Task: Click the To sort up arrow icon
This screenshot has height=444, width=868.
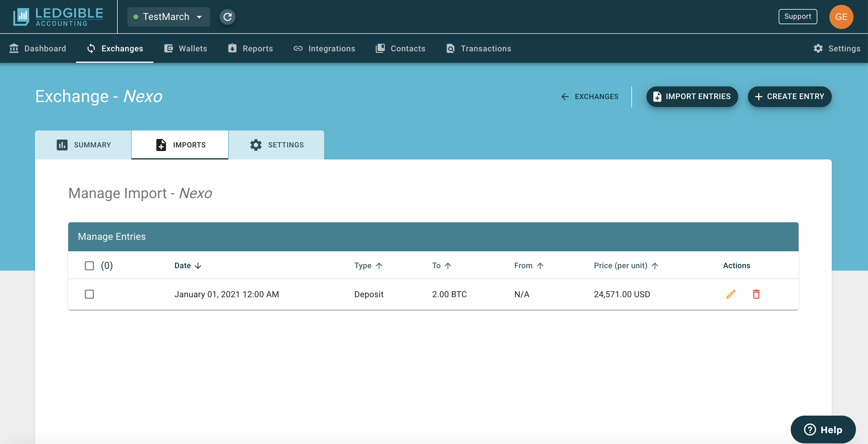Action: pyautogui.click(x=448, y=266)
